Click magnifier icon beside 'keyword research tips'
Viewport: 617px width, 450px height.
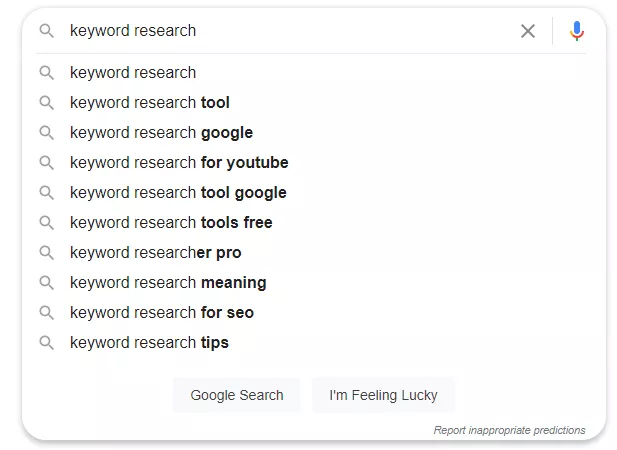click(46, 343)
